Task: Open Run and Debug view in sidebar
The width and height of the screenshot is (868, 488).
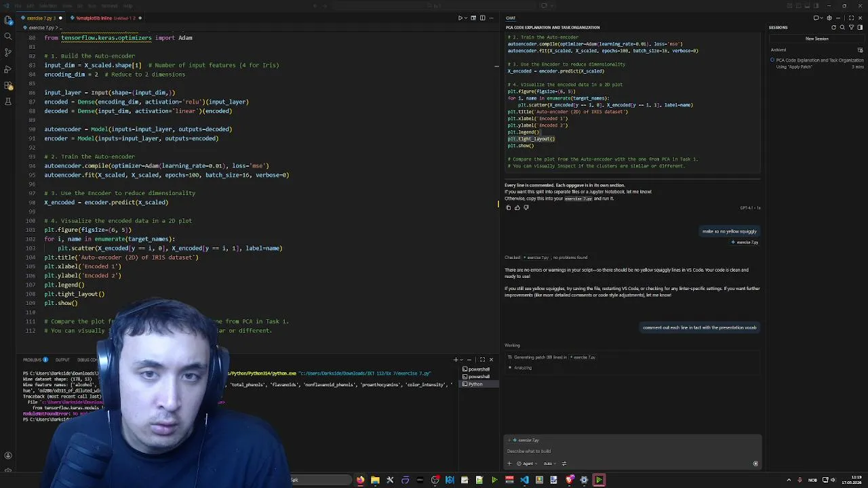Action: 8,69
